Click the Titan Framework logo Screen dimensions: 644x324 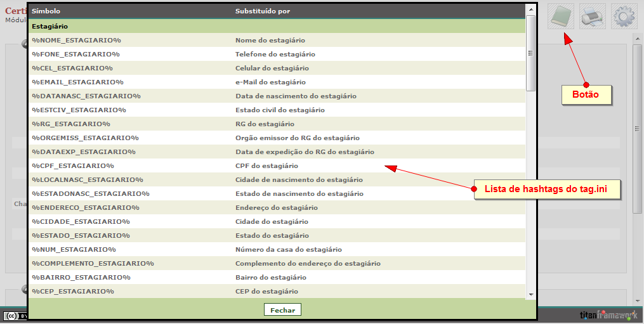(608, 315)
